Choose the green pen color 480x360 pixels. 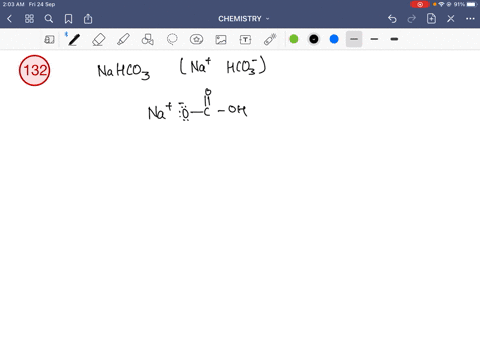pyautogui.click(x=294, y=39)
